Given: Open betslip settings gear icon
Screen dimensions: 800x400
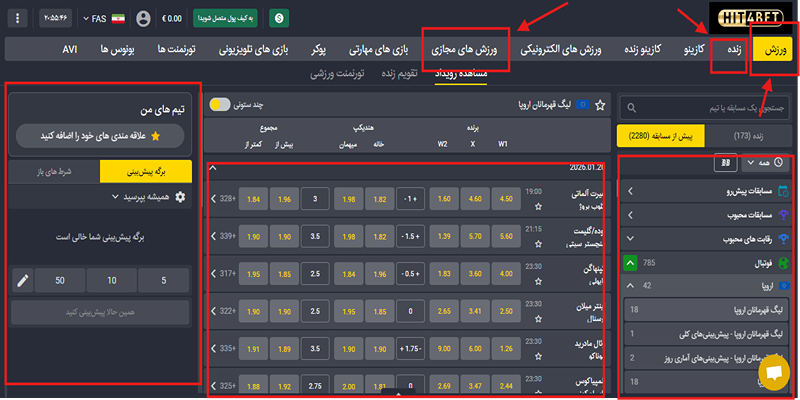Looking at the screenshot, I should [x=180, y=196].
